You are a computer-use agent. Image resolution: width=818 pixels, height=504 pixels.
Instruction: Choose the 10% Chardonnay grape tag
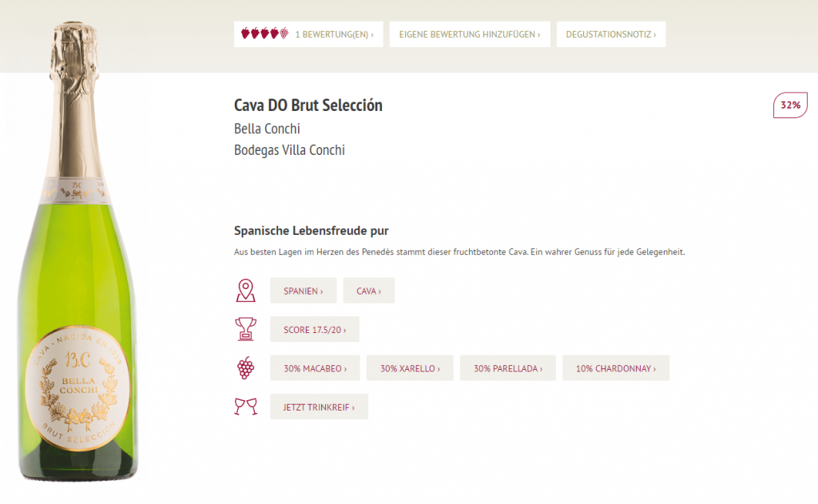tap(616, 368)
